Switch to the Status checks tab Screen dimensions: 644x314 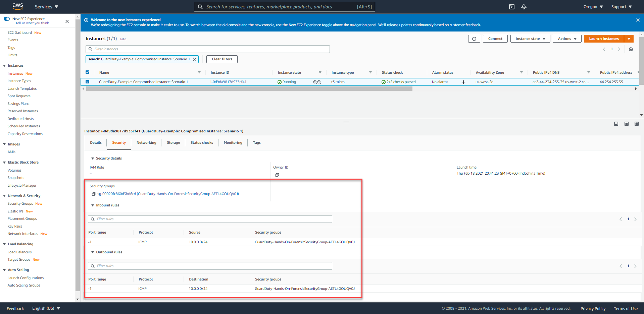[202, 143]
